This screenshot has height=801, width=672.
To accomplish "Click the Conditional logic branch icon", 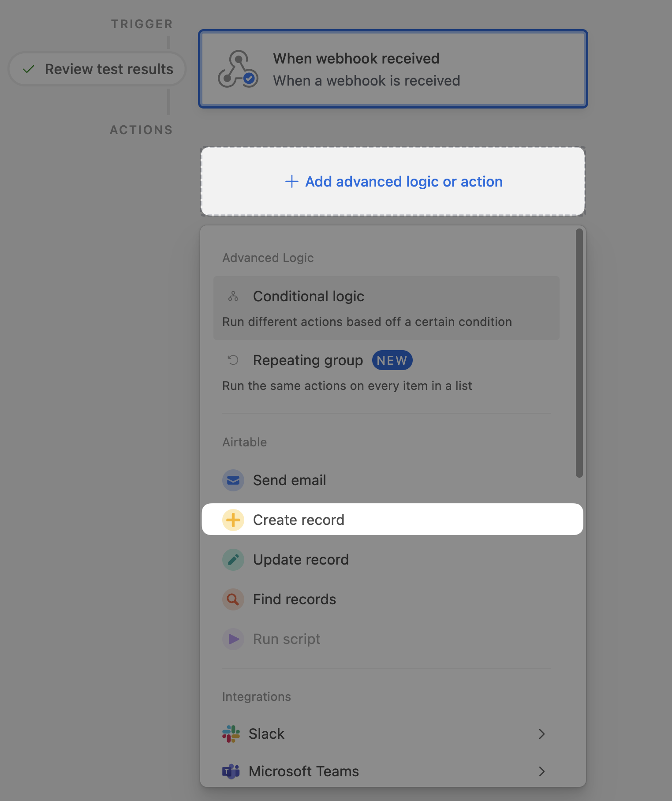I will [x=233, y=296].
